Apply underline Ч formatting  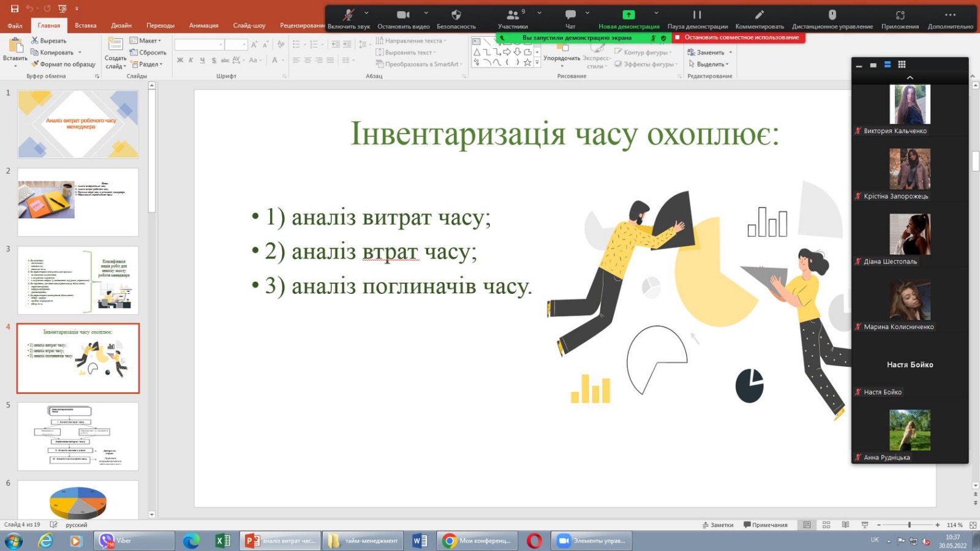[202, 60]
